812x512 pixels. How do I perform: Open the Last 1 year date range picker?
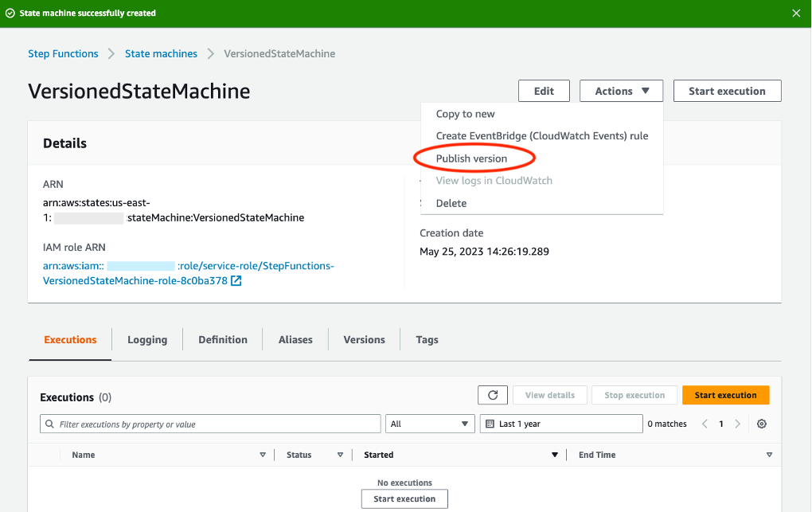point(561,424)
